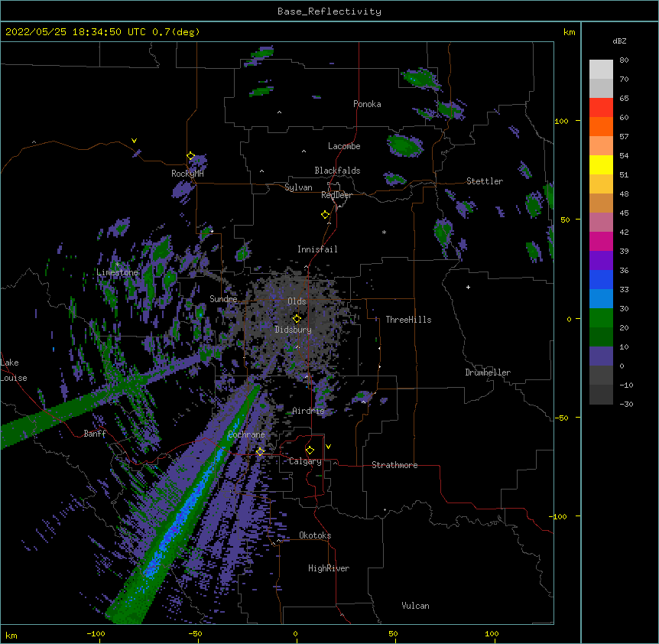Click the 50 tick on bottom axis
Image resolution: width=659 pixels, height=644 pixels.
coord(393,634)
